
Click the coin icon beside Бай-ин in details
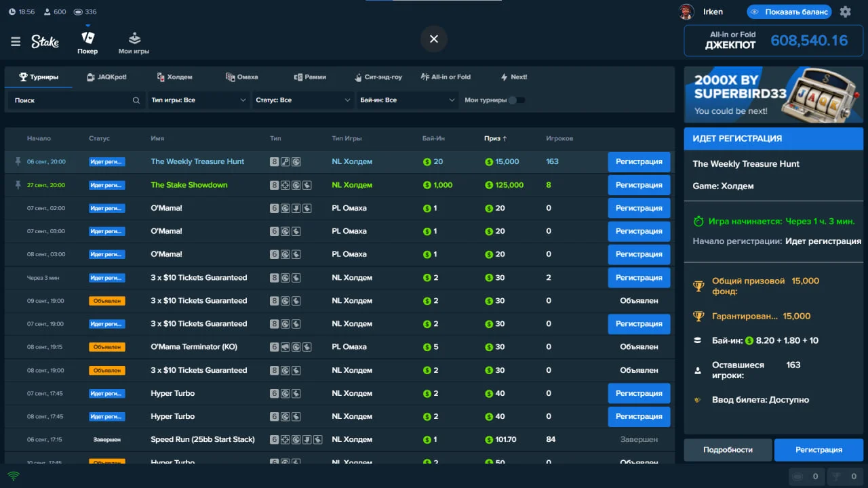(749, 341)
